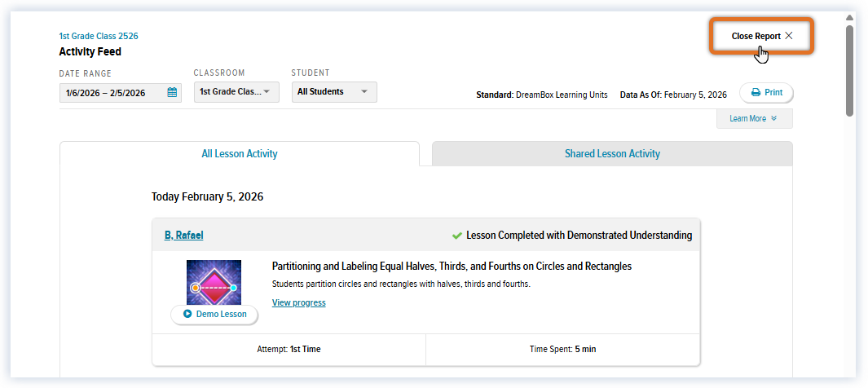Expand the Learn More section
Viewport: 868px width, 388px height.
754,118
